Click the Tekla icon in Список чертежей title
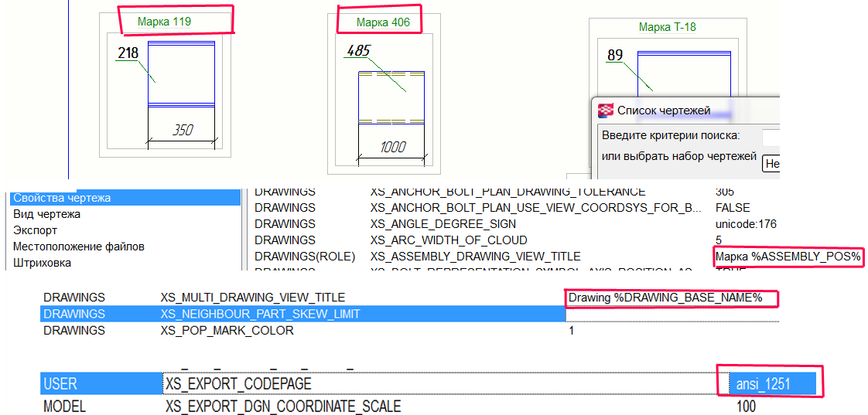Image resolution: width=868 pixels, height=415 pixels. point(607,110)
